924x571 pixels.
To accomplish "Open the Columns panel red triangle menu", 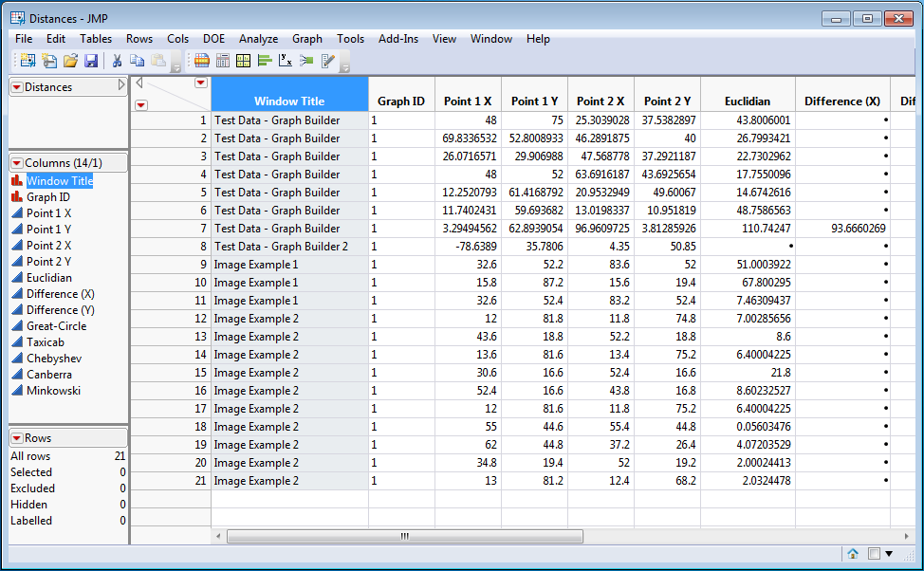I will [17, 163].
